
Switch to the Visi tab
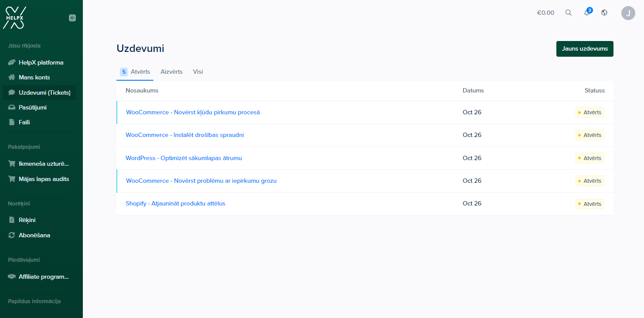[x=198, y=72]
